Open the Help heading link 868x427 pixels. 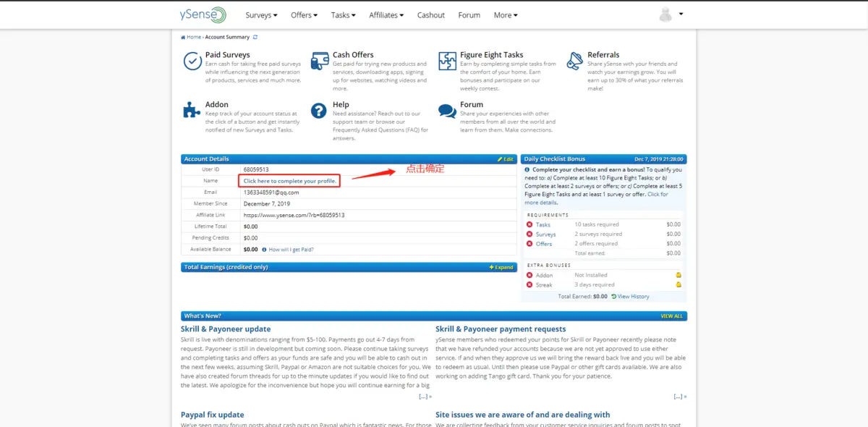coord(341,105)
